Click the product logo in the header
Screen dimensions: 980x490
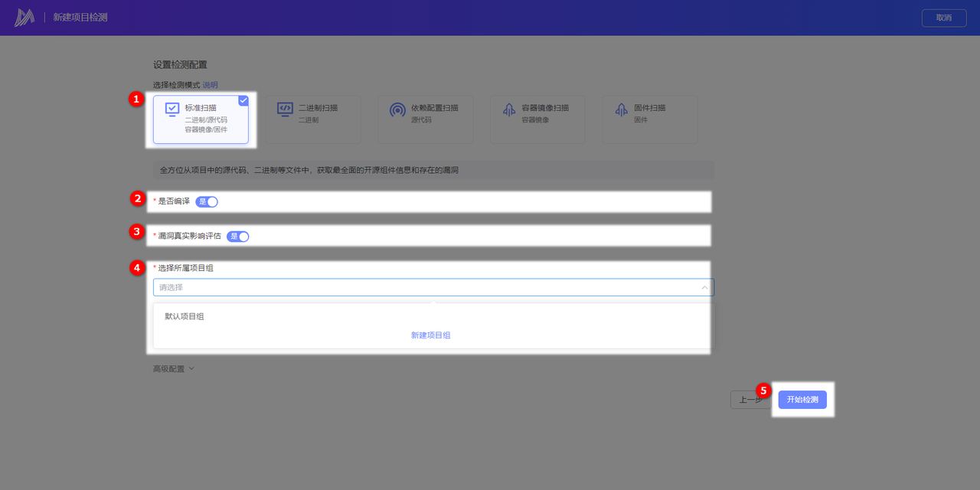(x=25, y=17)
